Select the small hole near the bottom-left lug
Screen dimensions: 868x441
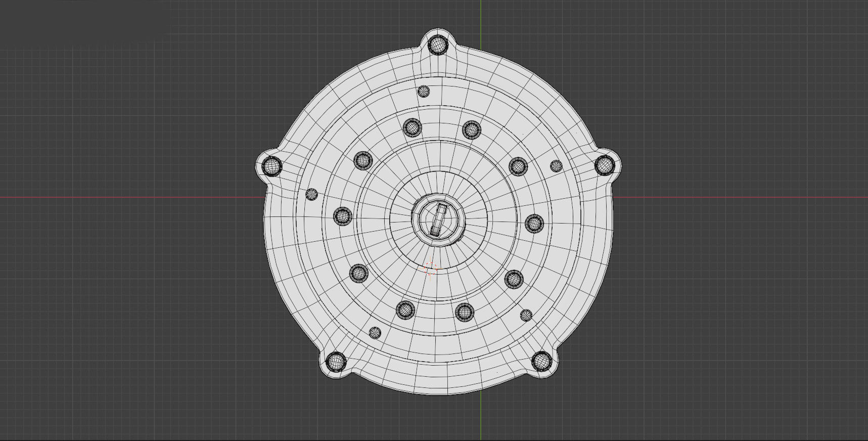pyautogui.click(x=375, y=333)
